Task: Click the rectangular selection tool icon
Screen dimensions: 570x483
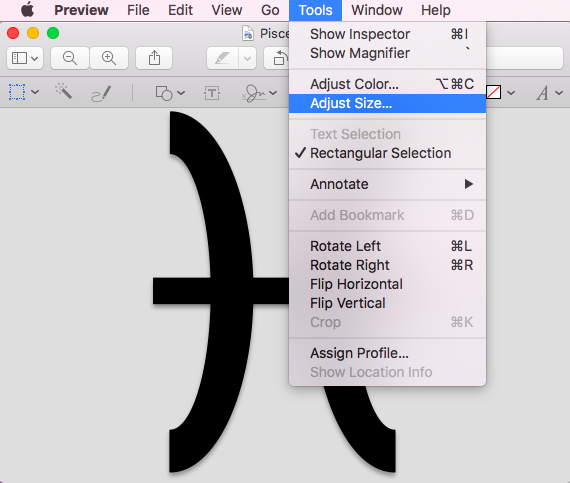Action: coord(17,92)
